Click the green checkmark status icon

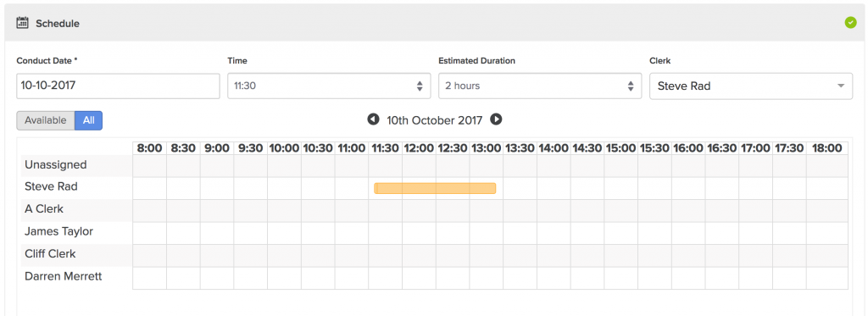pyautogui.click(x=850, y=23)
